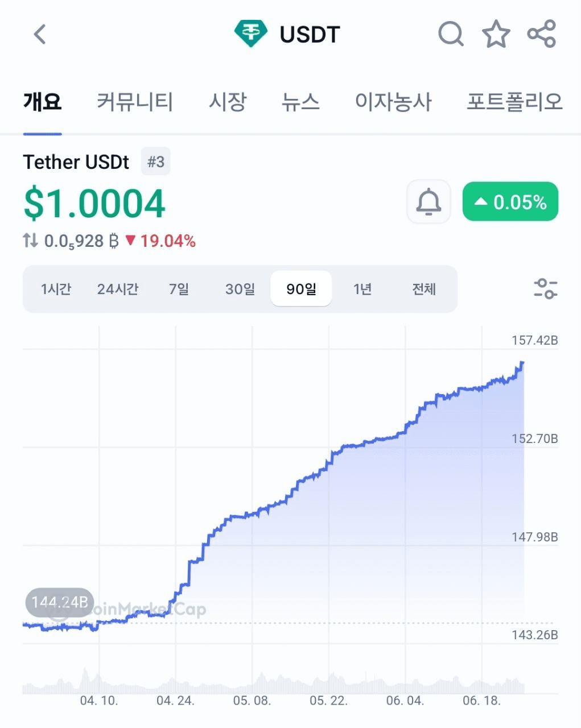Tap the Tether logo icon

point(250,34)
